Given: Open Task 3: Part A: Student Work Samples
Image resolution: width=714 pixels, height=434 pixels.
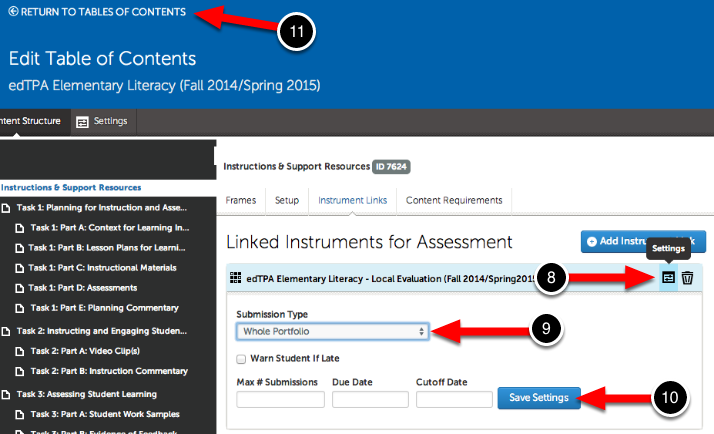Looking at the screenshot, I should pos(105,414).
